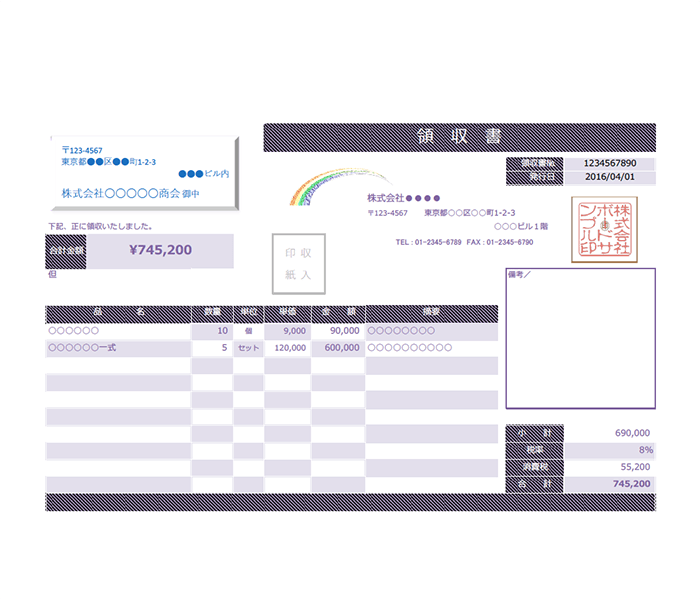The image size is (700, 600).
Task: Click recipient postal code 〒123-4567 in blue
Action: [82, 150]
